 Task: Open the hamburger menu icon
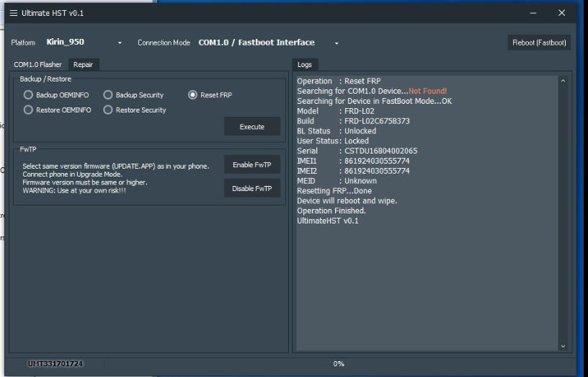click(14, 13)
